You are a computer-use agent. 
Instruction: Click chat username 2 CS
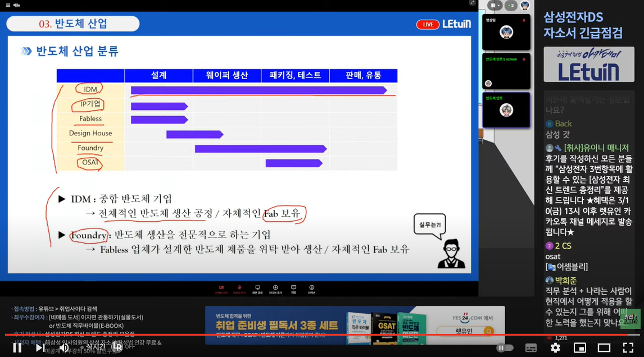coord(563,246)
